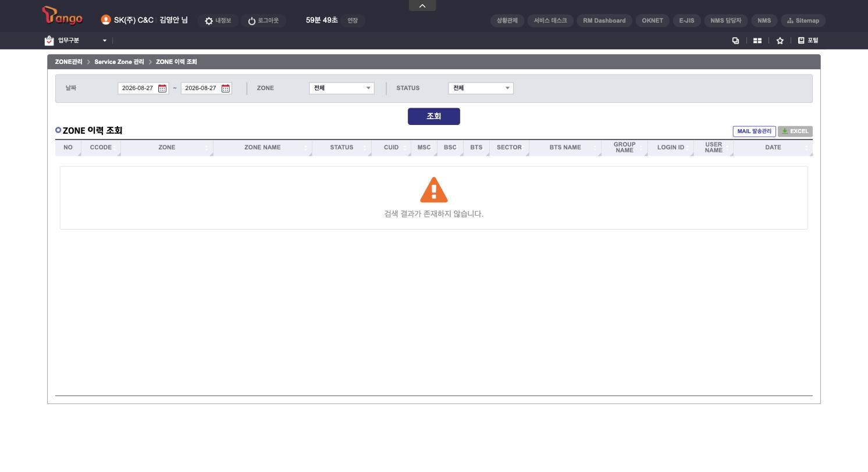The width and height of the screenshot is (868, 472).
Task: Open 서비스 데스크 menu
Action: [x=550, y=21]
